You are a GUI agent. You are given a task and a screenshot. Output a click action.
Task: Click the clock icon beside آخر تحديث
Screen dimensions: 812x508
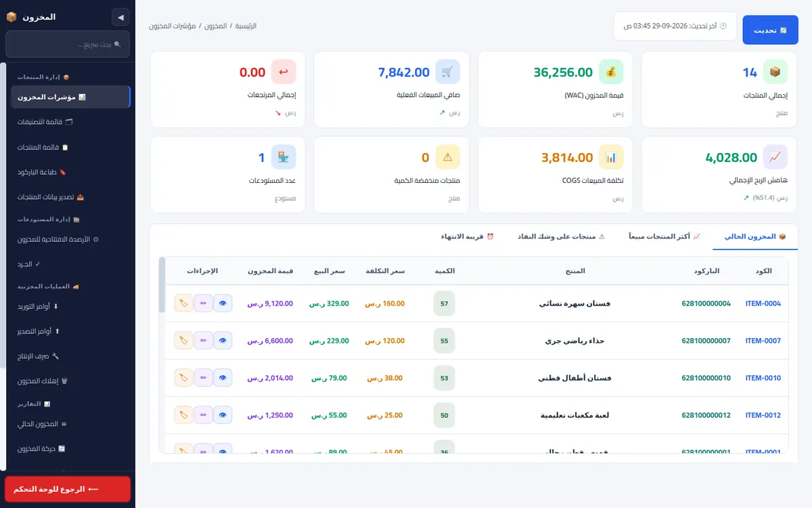pos(723,26)
